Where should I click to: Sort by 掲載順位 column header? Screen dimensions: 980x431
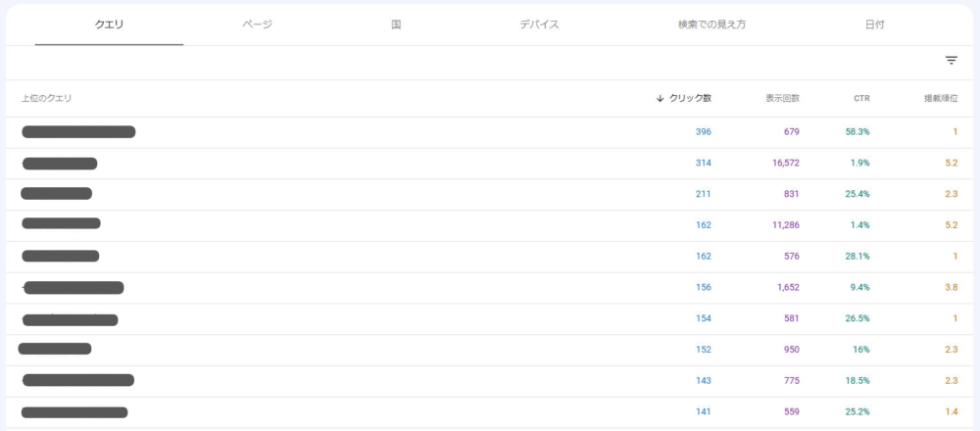pyautogui.click(x=941, y=98)
